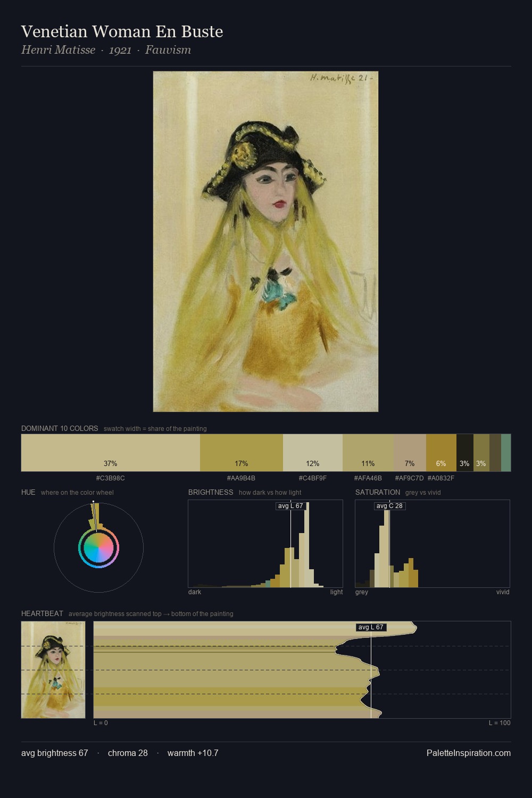Select the 17% color swatch #AA9B4B
The image size is (532, 798).
pos(242,453)
